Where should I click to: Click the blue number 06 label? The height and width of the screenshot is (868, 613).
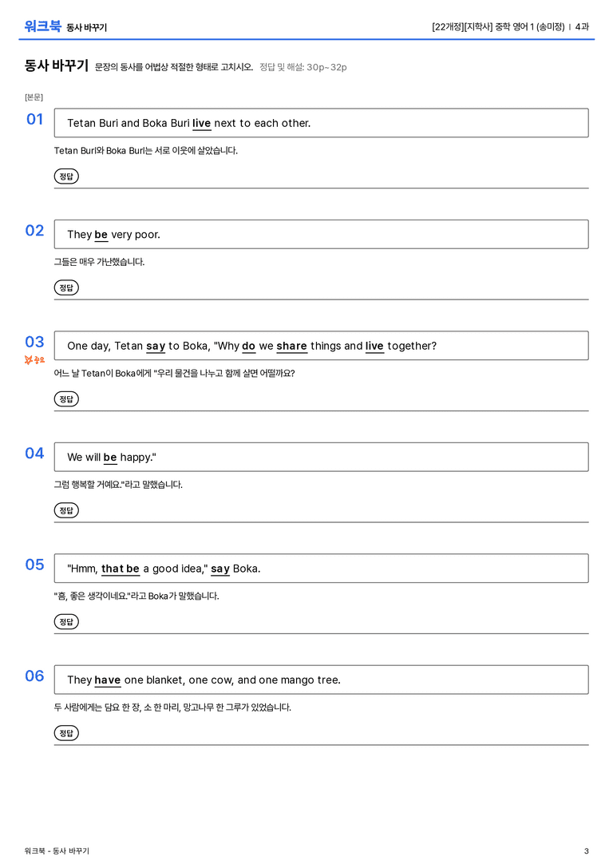[x=34, y=676]
